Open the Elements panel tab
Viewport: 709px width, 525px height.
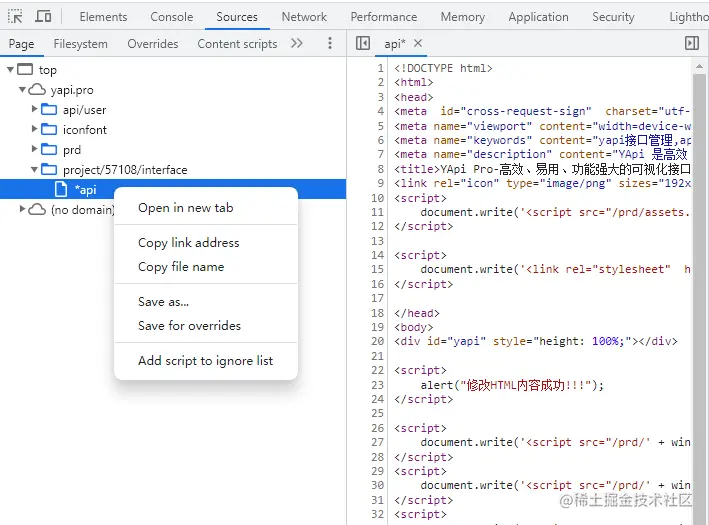[103, 17]
